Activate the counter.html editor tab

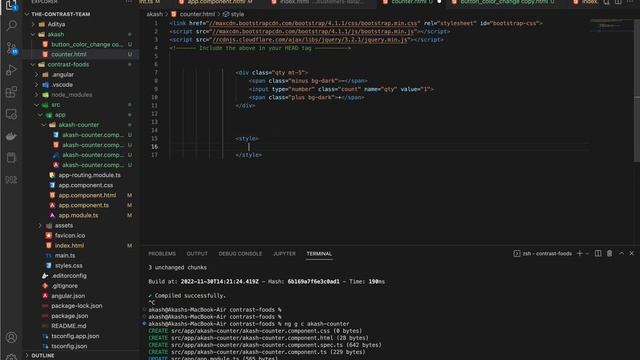pos(410,2)
